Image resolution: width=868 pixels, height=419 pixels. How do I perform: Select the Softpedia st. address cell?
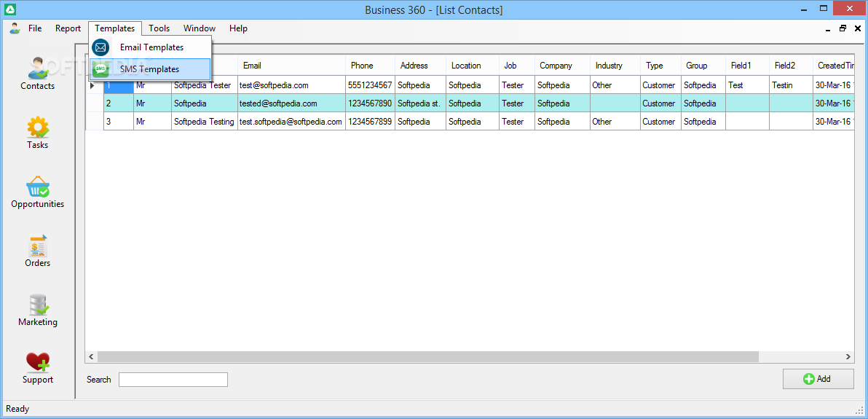421,103
